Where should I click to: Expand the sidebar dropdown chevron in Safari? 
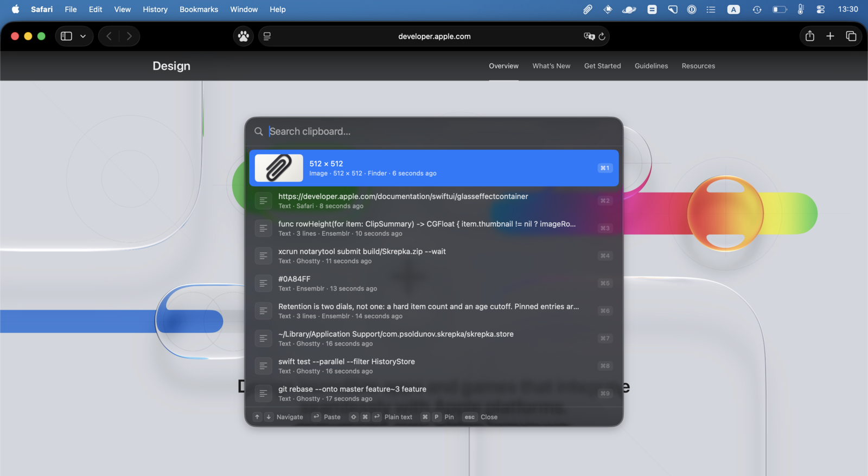(83, 36)
